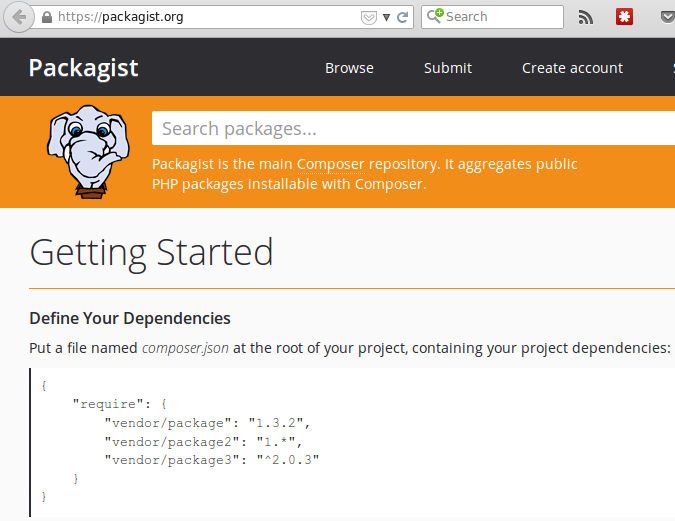Open the Submit page in navigation
Image resolution: width=675 pixels, height=521 pixels.
[x=447, y=68]
